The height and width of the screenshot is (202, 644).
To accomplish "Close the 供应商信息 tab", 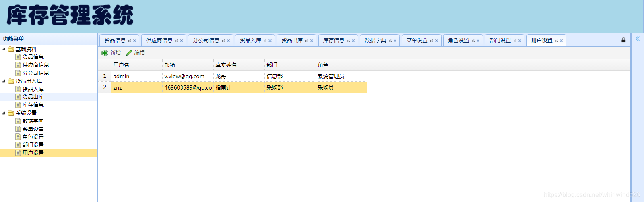I will pyautogui.click(x=182, y=41).
